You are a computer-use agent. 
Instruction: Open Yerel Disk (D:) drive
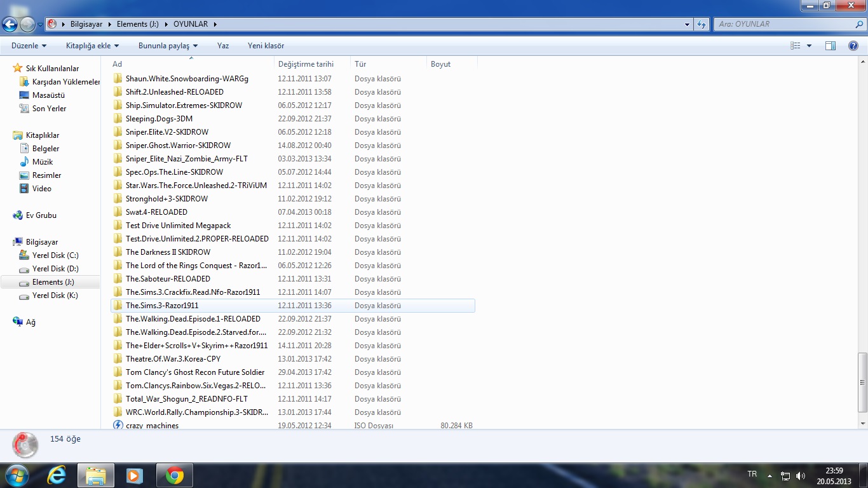click(x=55, y=269)
